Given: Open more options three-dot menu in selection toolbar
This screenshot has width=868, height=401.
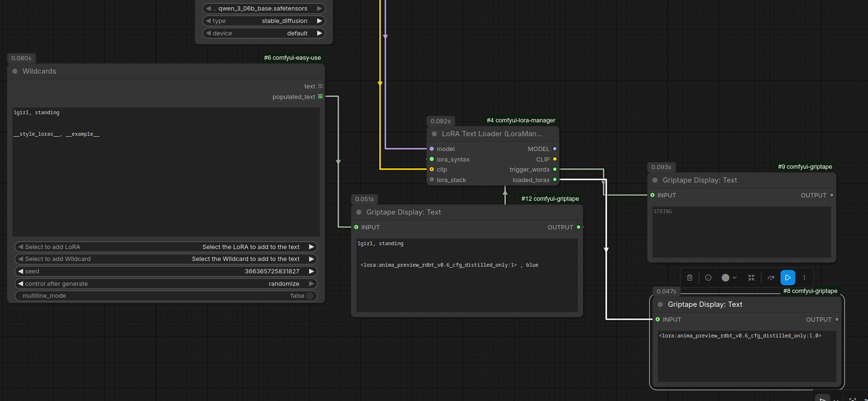Looking at the screenshot, I should pyautogui.click(x=804, y=278).
